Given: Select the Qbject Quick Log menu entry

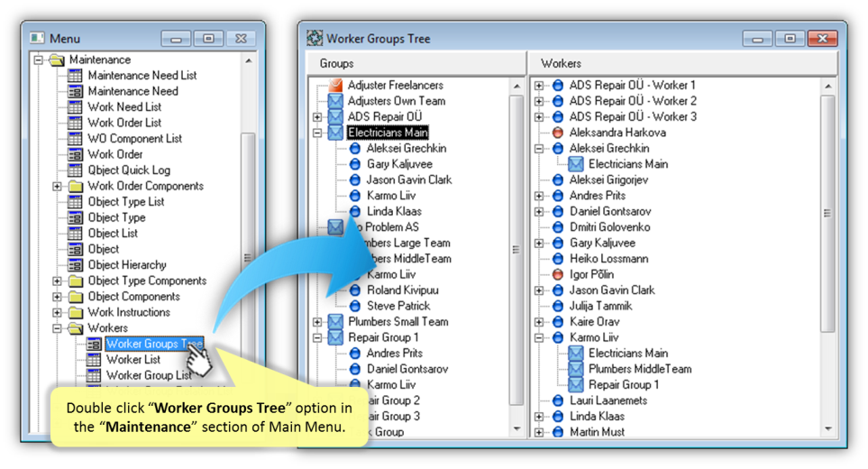Looking at the screenshot, I should coord(128,170).
